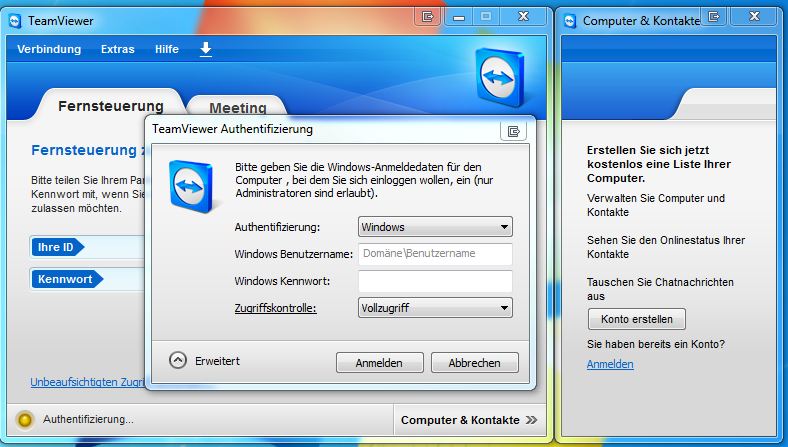
Task: Click the Authentifizierung... status text
Action: (88, 419)
